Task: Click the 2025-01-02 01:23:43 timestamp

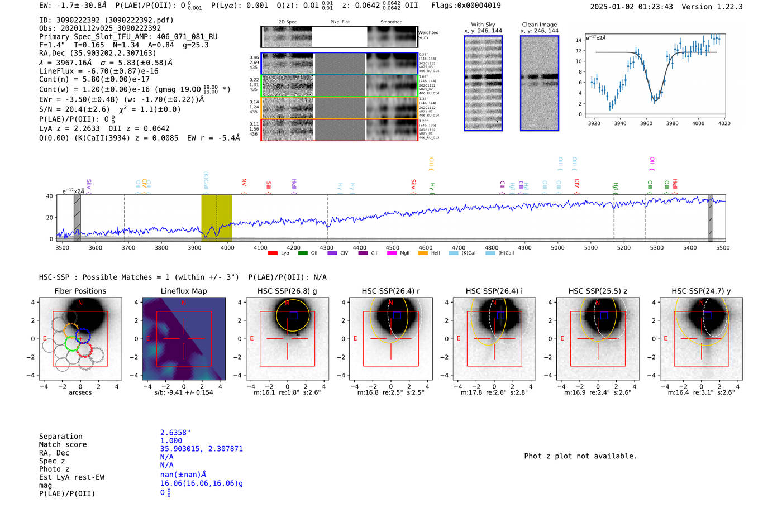Action: pyautogui.click(x=632, y=7)
